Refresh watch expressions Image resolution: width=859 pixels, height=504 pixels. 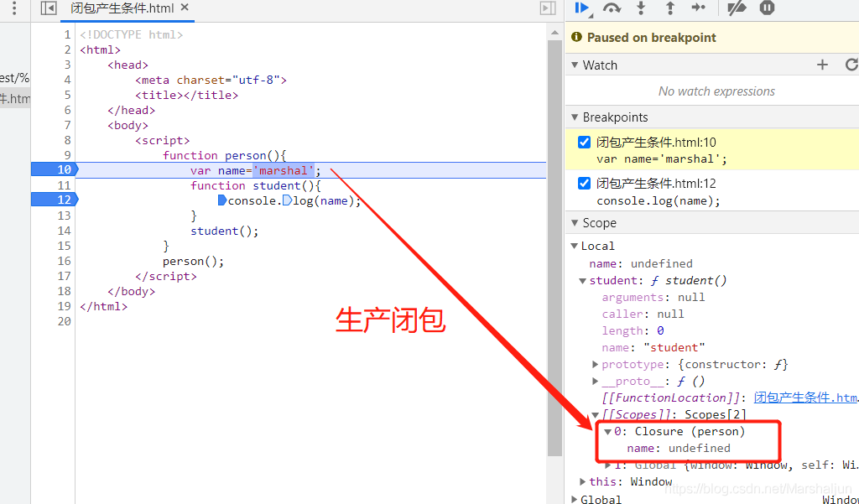click(851, 65)
